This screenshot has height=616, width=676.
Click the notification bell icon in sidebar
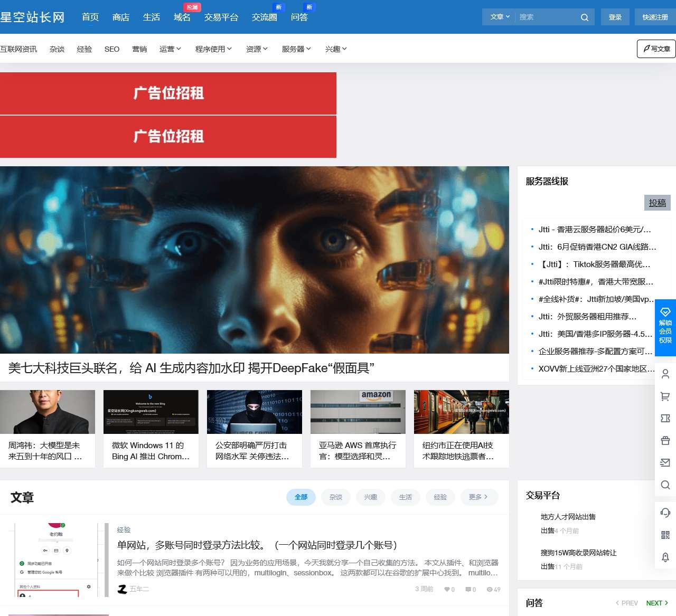coord(665,557)
